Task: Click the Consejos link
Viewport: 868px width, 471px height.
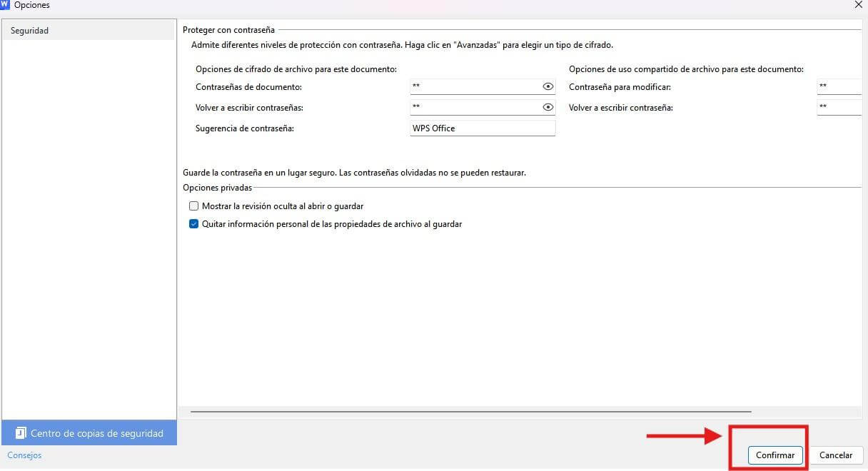Action: pyautogui.click(x=24, y=455)
